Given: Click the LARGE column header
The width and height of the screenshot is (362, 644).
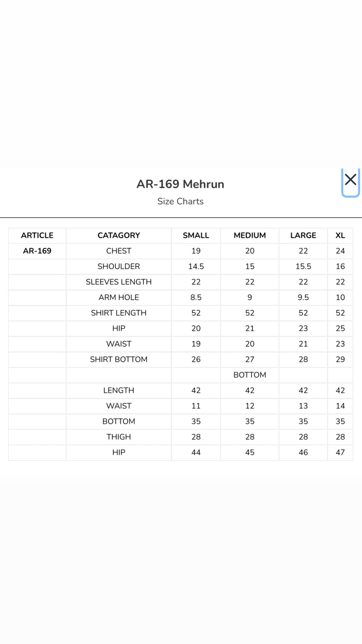Looking at the screenshot, I should click(303, 235).
